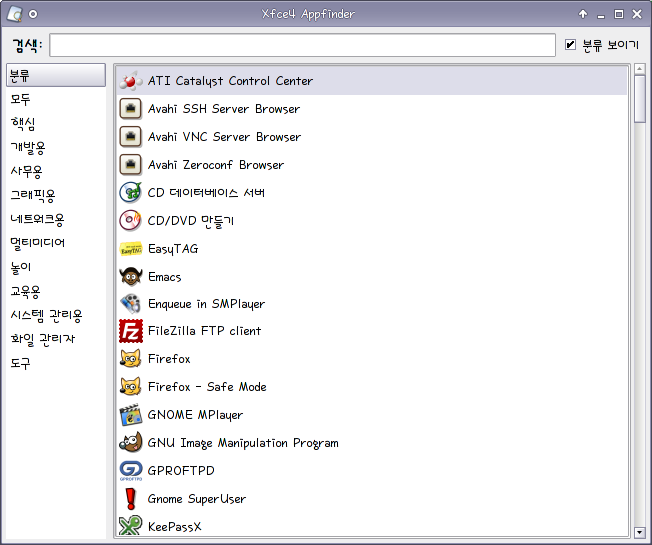652x545 pixels.
Task: Select the GNOME MPlayer label
Action: [x=195, y=415]
